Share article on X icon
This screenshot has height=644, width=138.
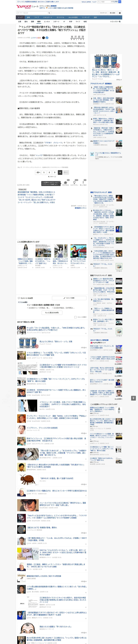(43, 38)
